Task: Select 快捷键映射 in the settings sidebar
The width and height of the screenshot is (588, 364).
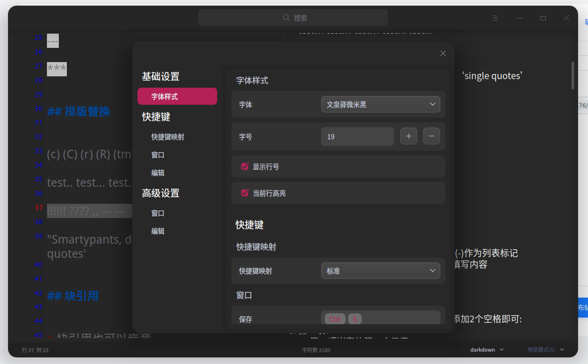Action: [168, 136]
